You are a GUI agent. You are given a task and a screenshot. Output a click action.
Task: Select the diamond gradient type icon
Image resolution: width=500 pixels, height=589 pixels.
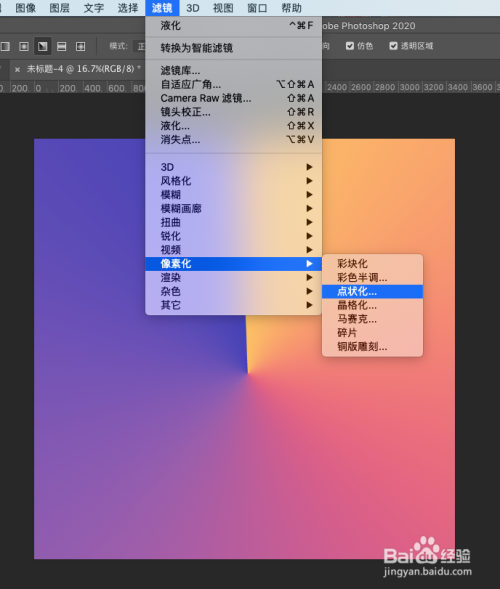(80, 46)
